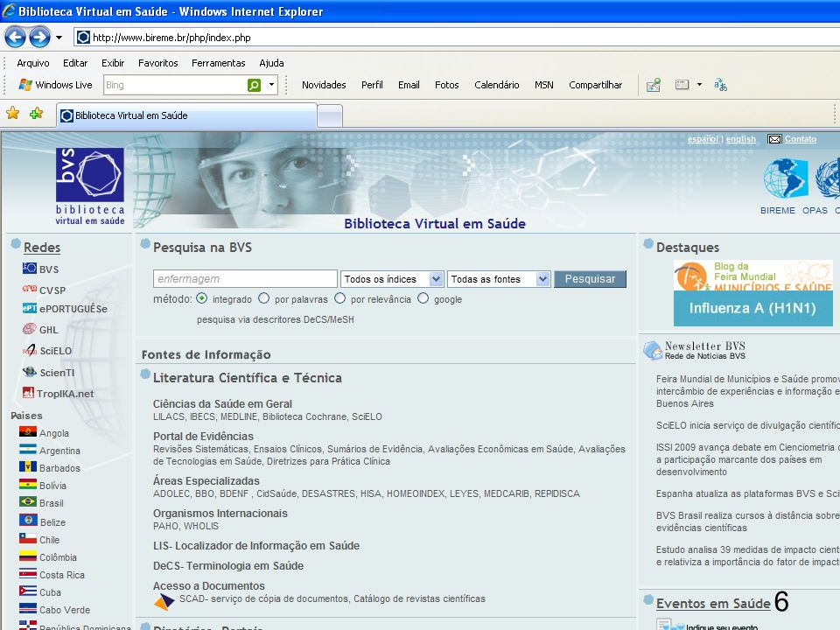
Task: Click the SCAD arrow logo icon
Action: tap(164, 602)
